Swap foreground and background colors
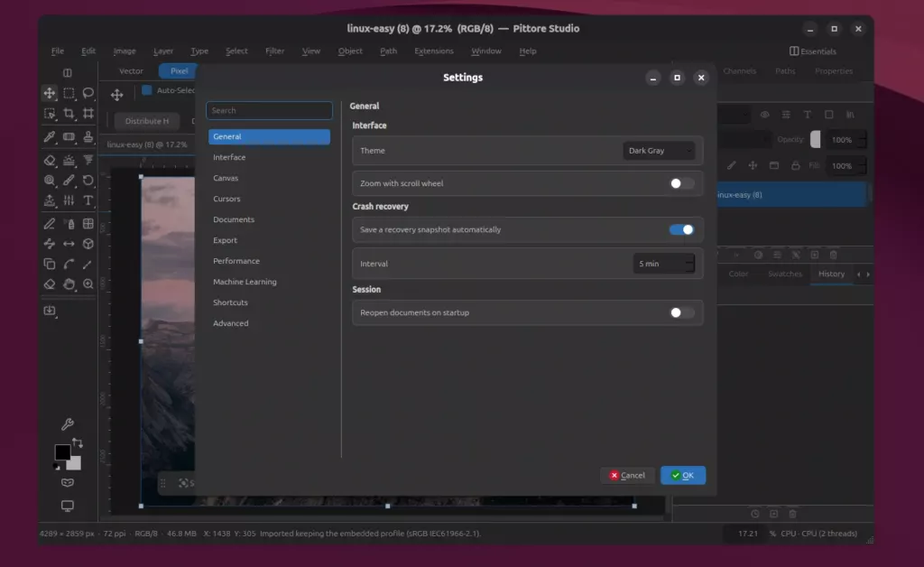The height and width of the screenshot is (567, 924). pos(78,442)
